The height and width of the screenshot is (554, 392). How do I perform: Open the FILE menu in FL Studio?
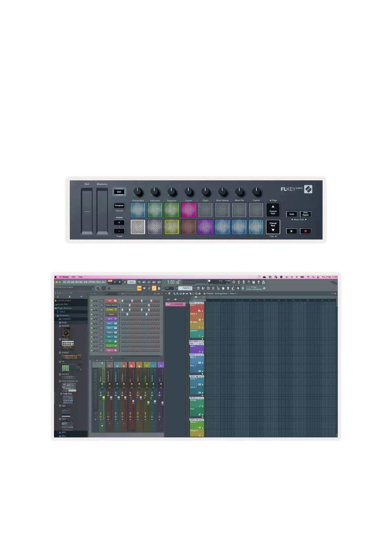65,282
